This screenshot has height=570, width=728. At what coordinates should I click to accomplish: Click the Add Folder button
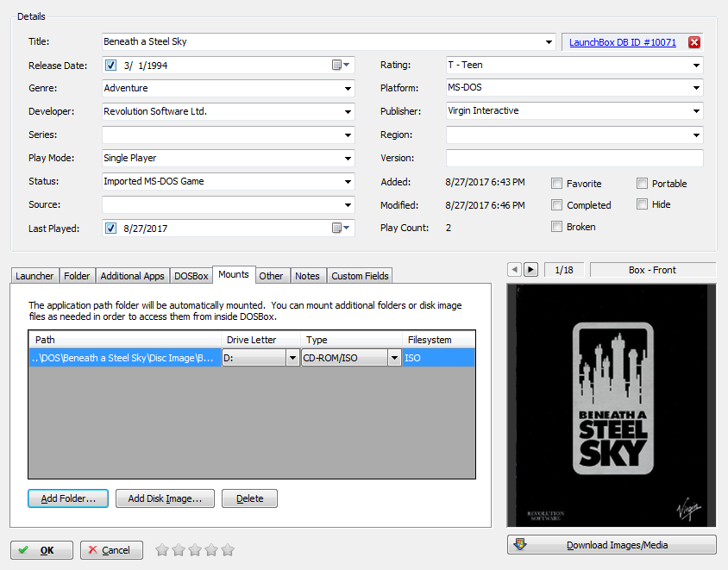tap(68, 498)
